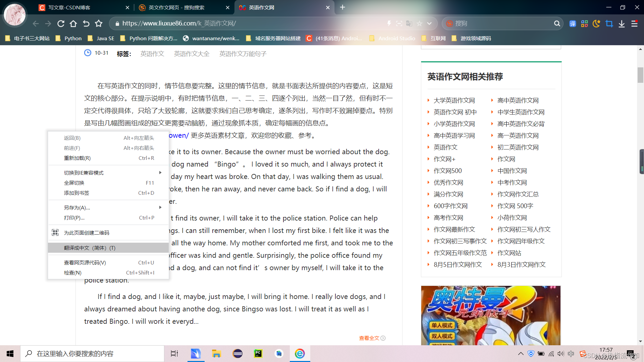
Task: Open File Explorer from the taskbar
Action: pos(216,354)
